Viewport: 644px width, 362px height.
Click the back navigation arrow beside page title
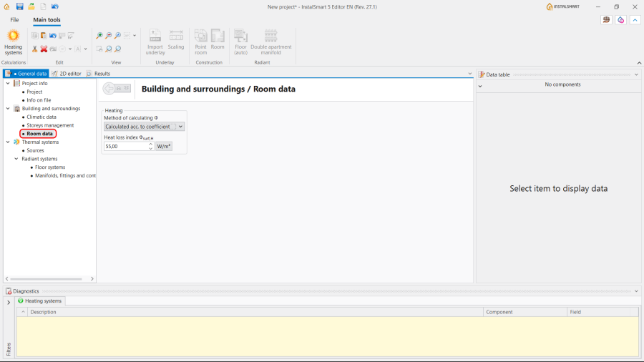[109, 88]
